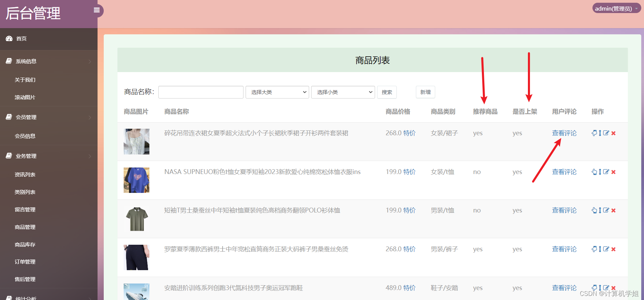Click the blue NASA t-shirt product thumbnail

point(136,180)
